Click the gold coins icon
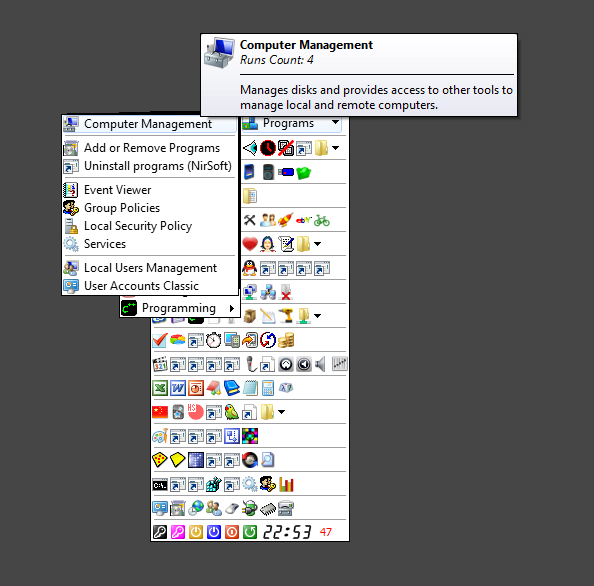The width and height of the screenshot is (594, 586). click(x=286, y=340)
